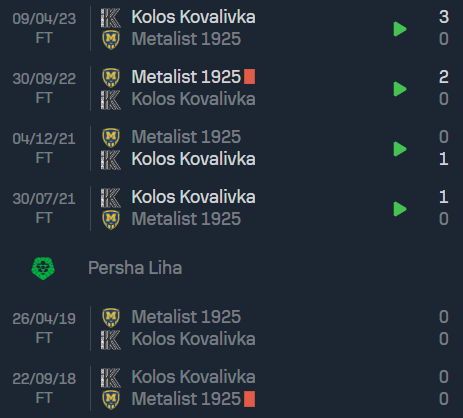
Task: Open Kolos Kovalivka name in 26/04/19 match
Action: click(x=193, y=339)
